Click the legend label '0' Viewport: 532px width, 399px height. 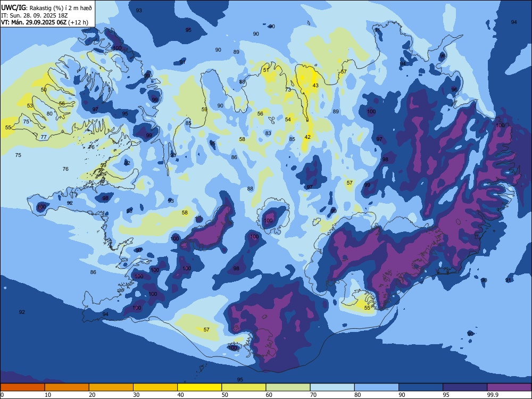[2, 395]
